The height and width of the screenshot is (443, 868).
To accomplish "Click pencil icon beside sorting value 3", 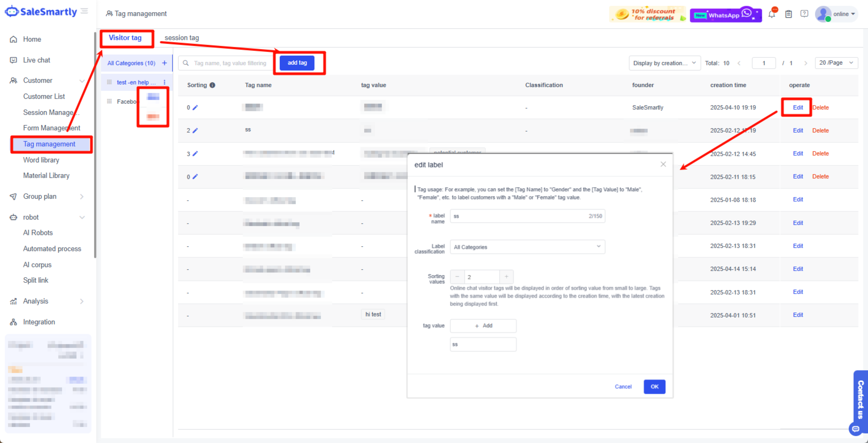I will pos(195,154).
